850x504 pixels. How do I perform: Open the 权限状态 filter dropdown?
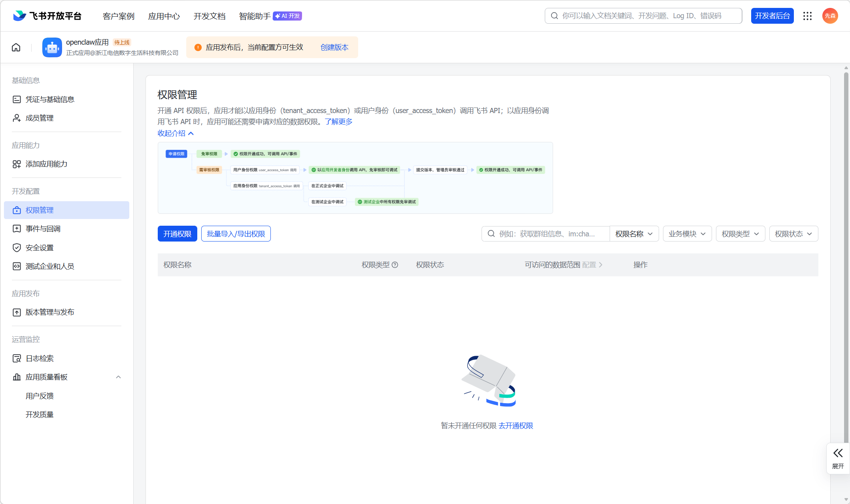click(793, 234)
